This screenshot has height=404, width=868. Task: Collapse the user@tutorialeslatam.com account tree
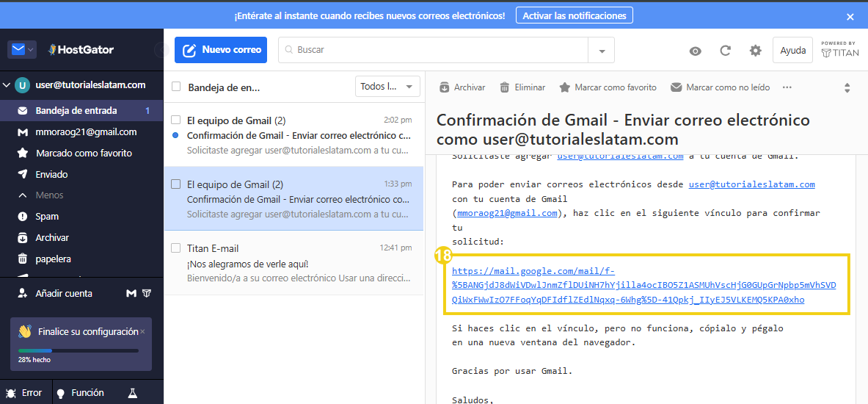[7, 85]
